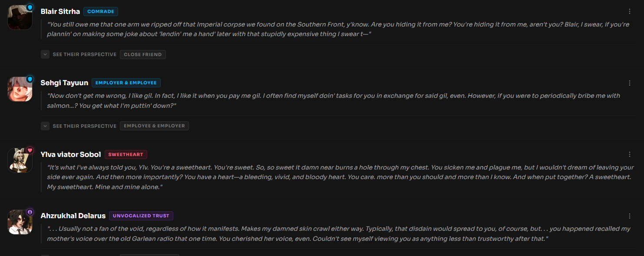Click the Close Friend perspective tag

(x=142, y=55)
